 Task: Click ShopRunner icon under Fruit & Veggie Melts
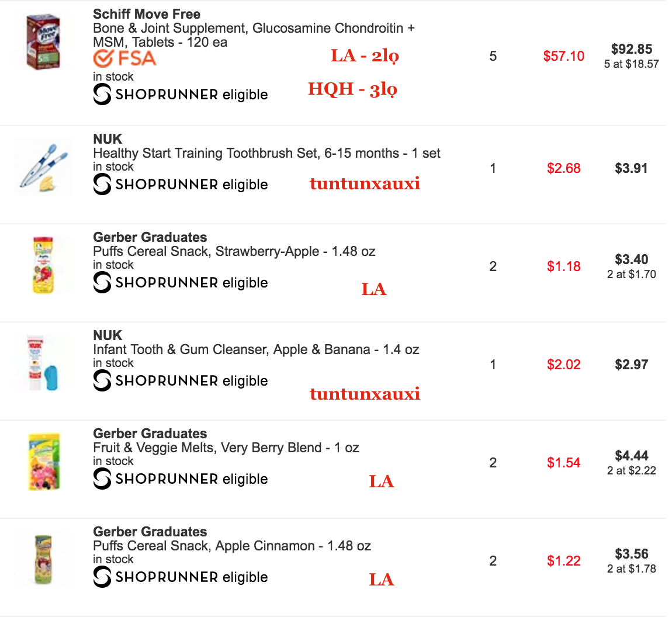[x=102, y=479]
